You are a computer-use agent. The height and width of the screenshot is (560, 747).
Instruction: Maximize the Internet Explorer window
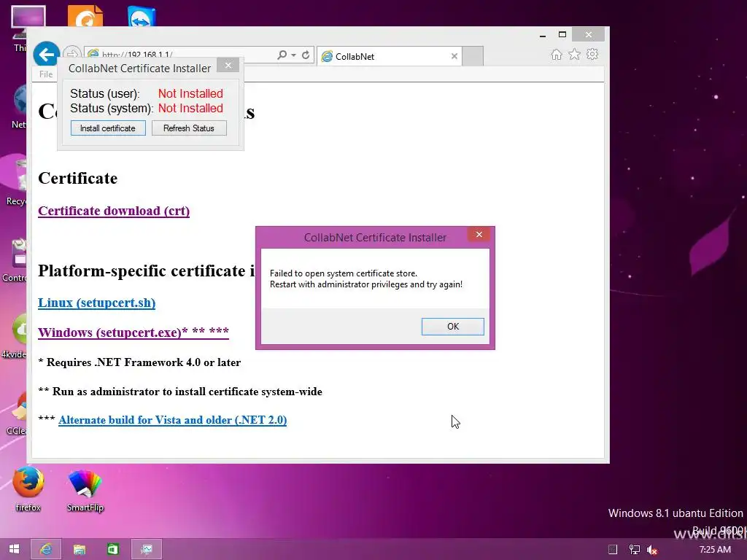[562, 35]
